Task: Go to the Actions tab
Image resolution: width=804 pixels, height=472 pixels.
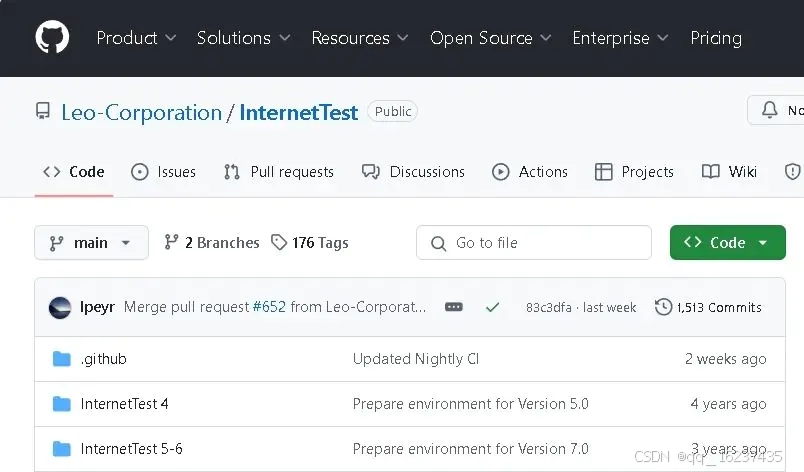Action: click(x=530, y=172)
